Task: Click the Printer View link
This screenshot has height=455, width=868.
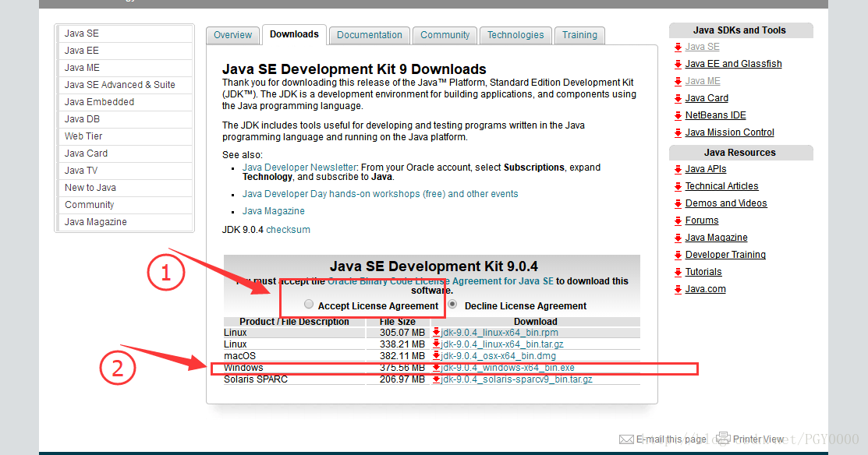Action: pos(758,439)
